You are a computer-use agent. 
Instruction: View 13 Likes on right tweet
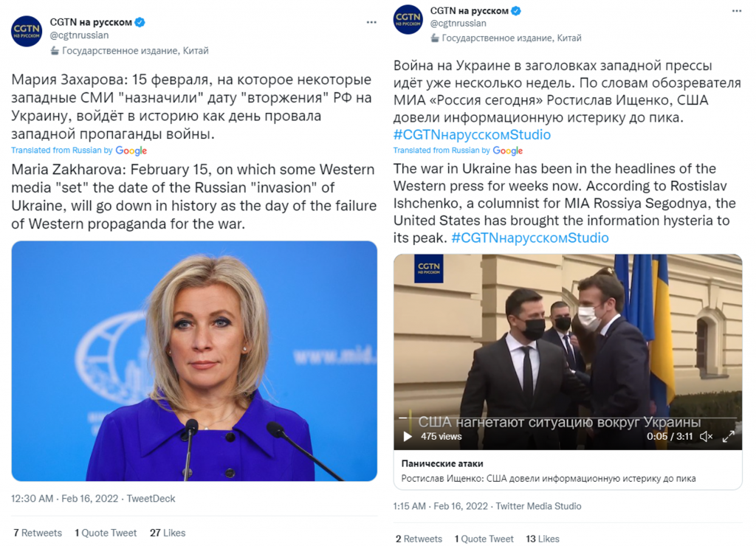tap(543, 539)
